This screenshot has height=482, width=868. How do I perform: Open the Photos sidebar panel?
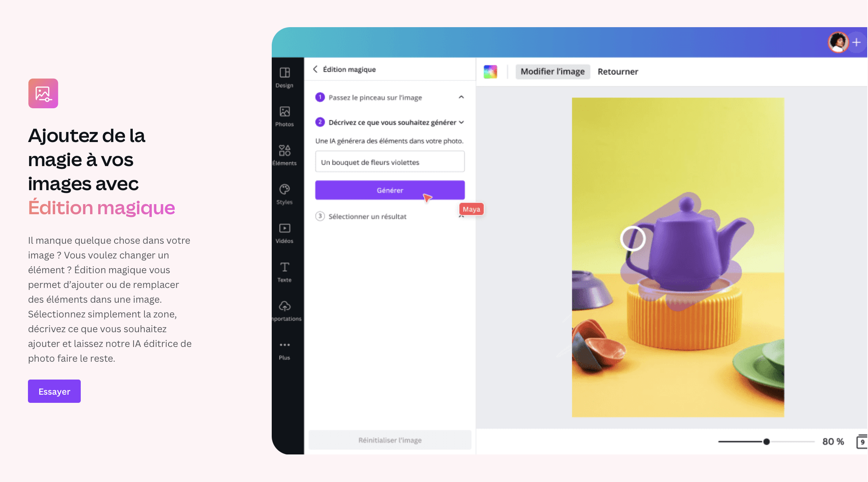285,116
